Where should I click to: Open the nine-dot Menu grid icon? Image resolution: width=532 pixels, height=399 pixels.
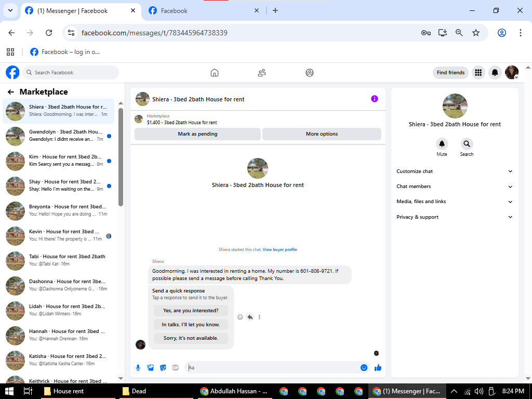(x=478, y=73)
